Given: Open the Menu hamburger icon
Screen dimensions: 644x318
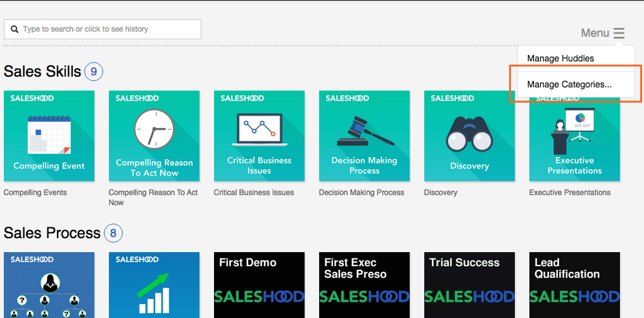Looking at the screenshot, I should 619,33.
